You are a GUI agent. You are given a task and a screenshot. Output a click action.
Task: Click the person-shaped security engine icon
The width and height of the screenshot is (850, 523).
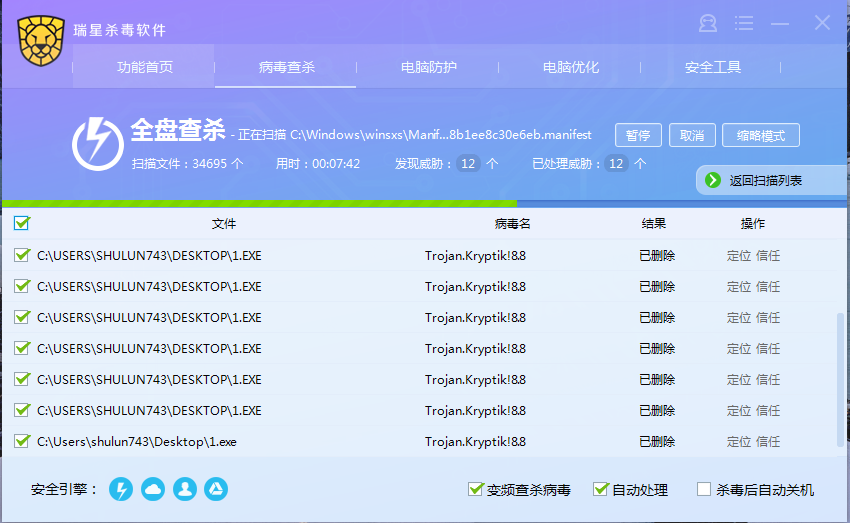[185, 489]
